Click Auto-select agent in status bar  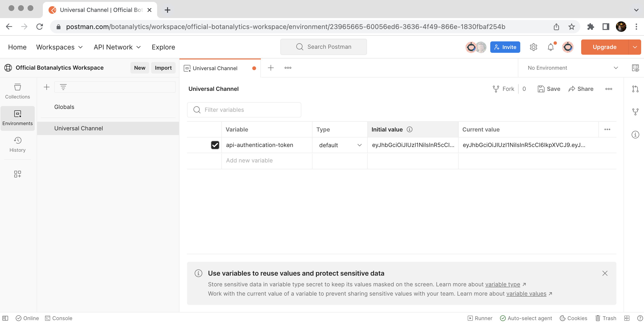pyautogui.click(x=526, y=318)
